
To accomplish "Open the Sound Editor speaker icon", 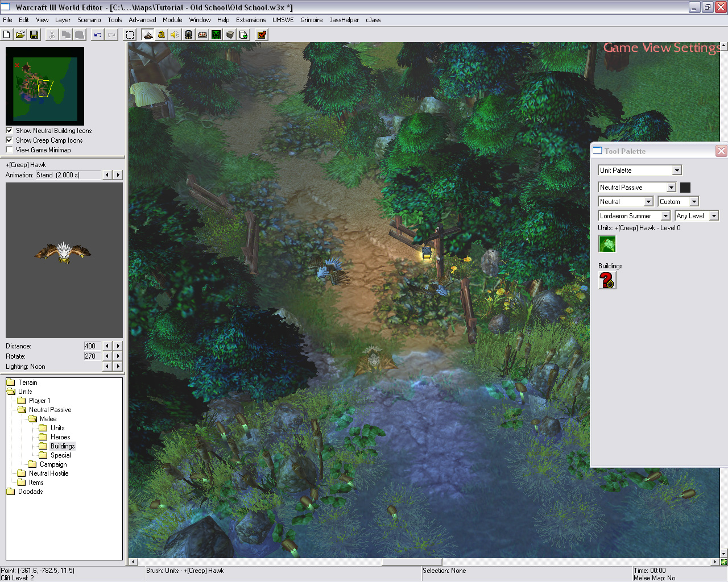I will coord(175,35).
